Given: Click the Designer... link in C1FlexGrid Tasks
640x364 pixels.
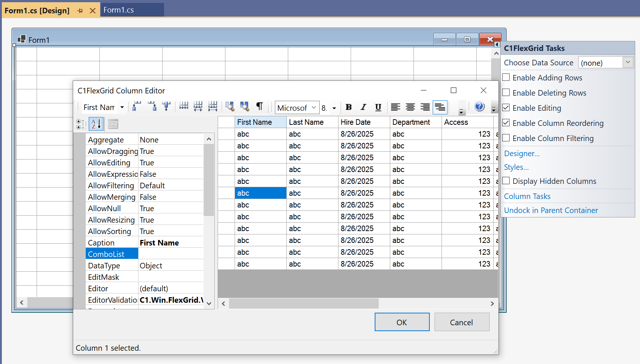Looking at the screenshot, I should click(x=521, y=153).
